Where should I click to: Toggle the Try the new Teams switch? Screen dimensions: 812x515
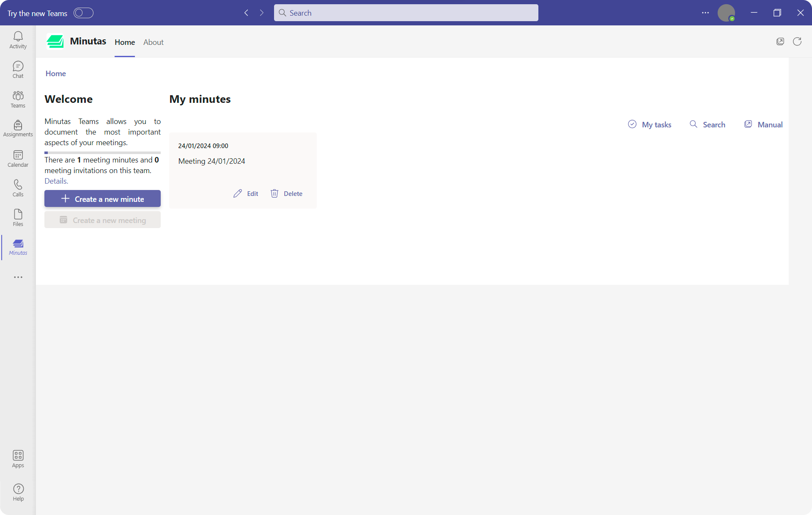point(83,13)
